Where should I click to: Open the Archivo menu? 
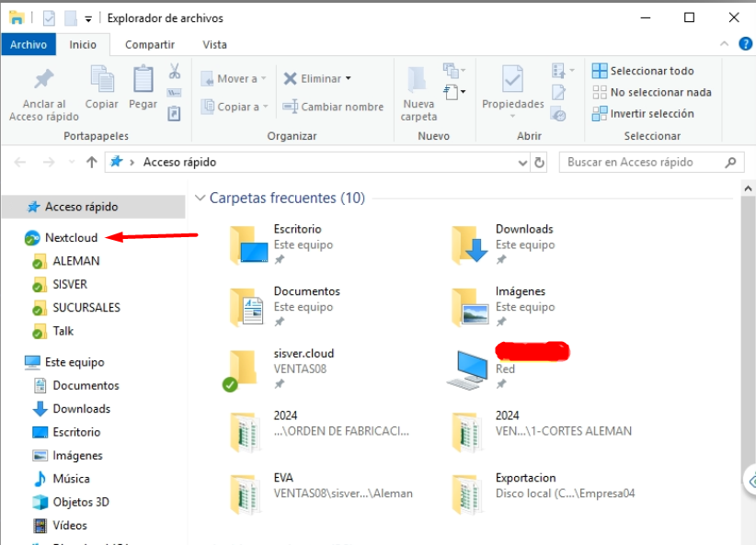(x=29, y=44)
